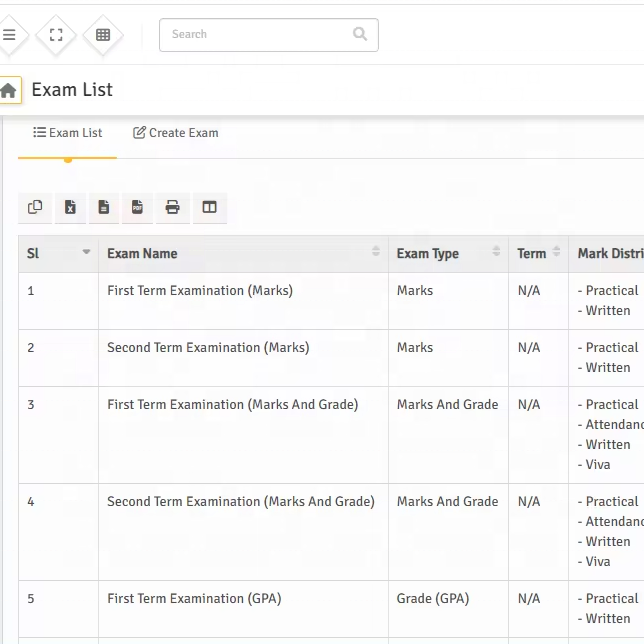644x644 pixels.
Task: Export the exam list to PDF
Action: [x=138, y=207]
